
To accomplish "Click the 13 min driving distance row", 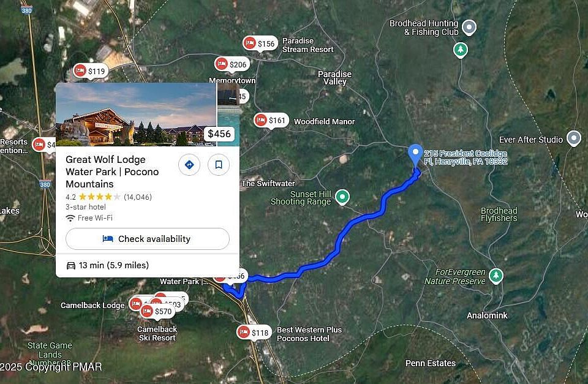I will [x=148, y=266].
